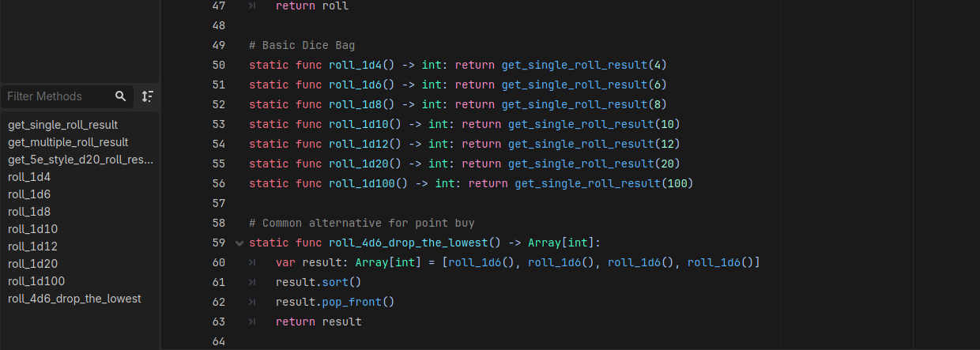The image size is (980, 350).
Task: Go to roll_1d4 in the methods list
Action: (x=29, y=177)
